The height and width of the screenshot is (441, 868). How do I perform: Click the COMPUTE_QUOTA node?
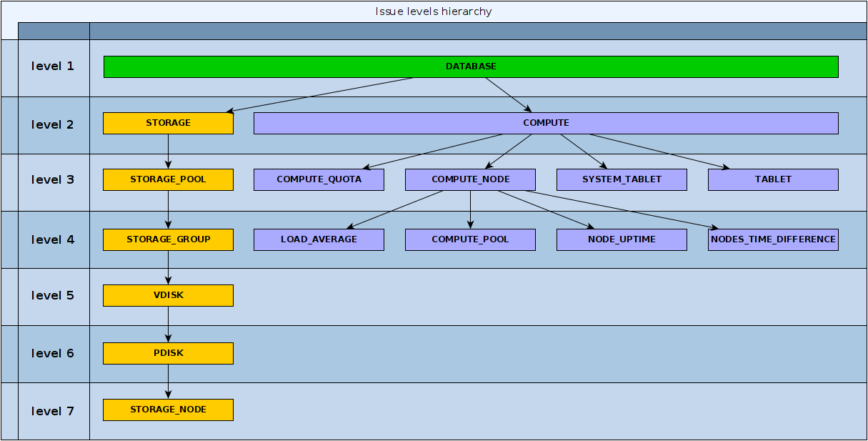tap(319, 179)
